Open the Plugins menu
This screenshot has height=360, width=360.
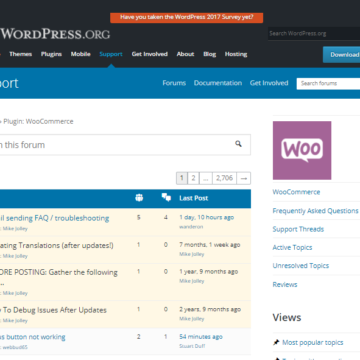(x=51, y=54)
